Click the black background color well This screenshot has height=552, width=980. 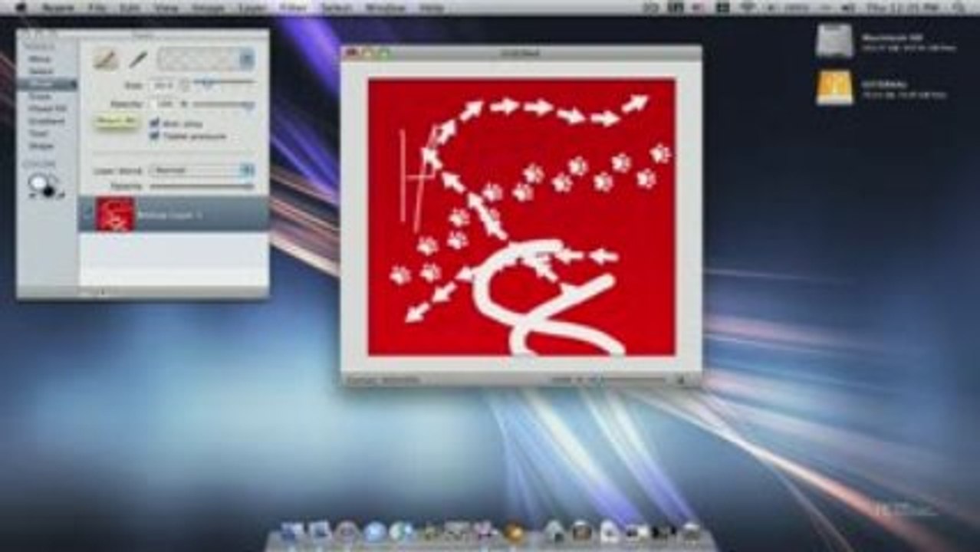pos(50,190)
